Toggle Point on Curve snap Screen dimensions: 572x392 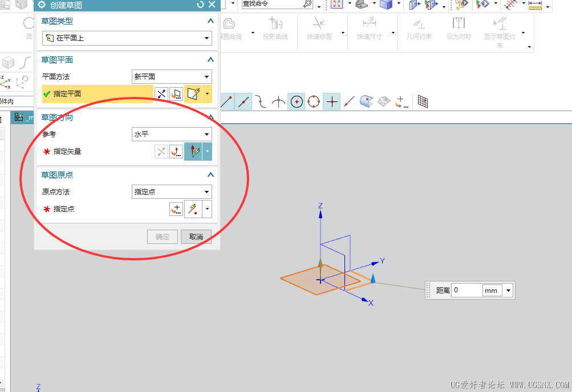pyautogui.click(x=349, y=101)
